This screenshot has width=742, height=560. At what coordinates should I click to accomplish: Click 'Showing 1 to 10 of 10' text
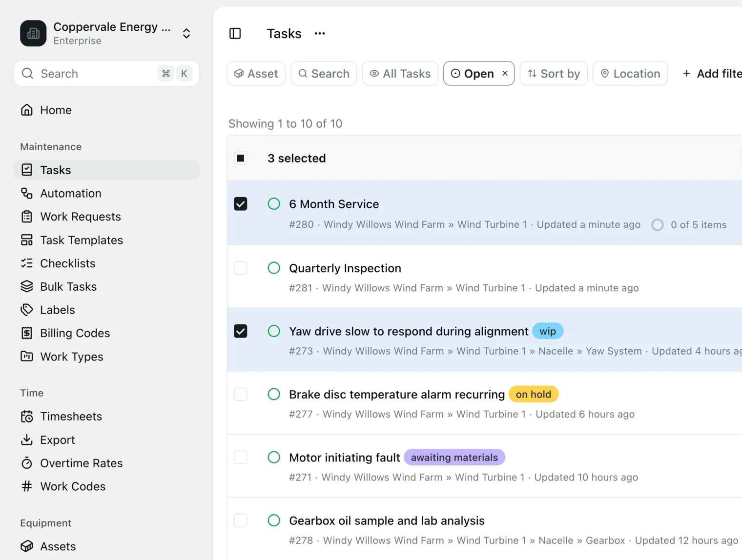click(x=285, y=123)
